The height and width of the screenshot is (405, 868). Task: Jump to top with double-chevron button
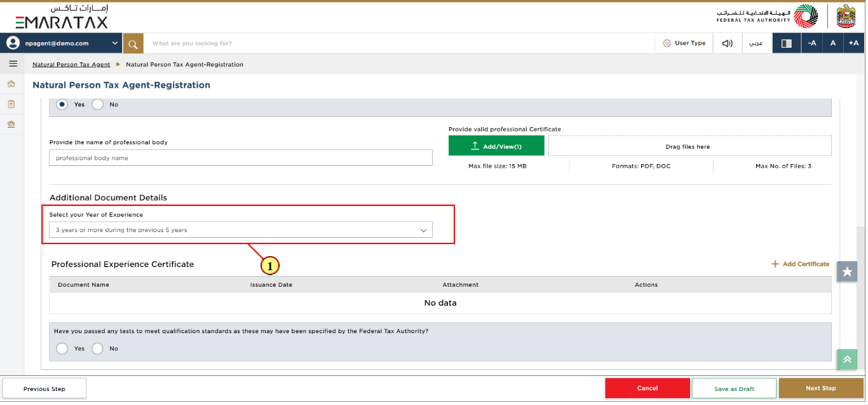click(847, 359)
